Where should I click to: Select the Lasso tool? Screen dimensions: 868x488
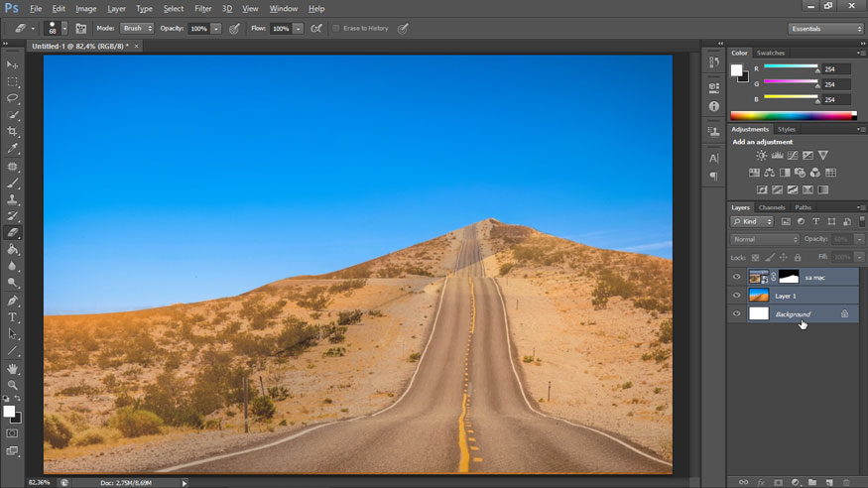tap(13, 98)
